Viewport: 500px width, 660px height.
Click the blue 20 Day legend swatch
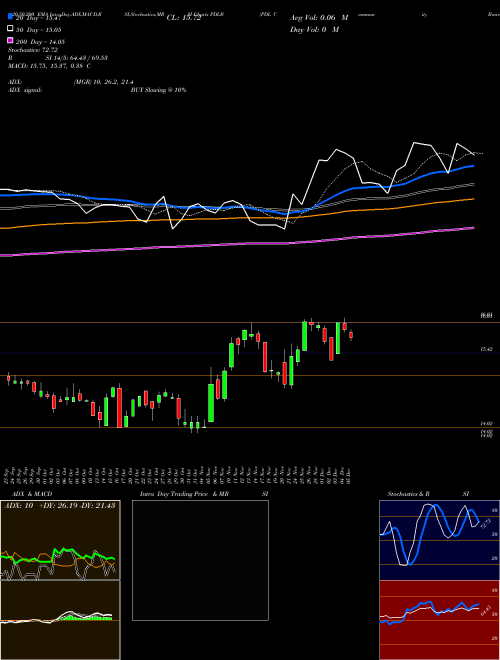(10, 16)
